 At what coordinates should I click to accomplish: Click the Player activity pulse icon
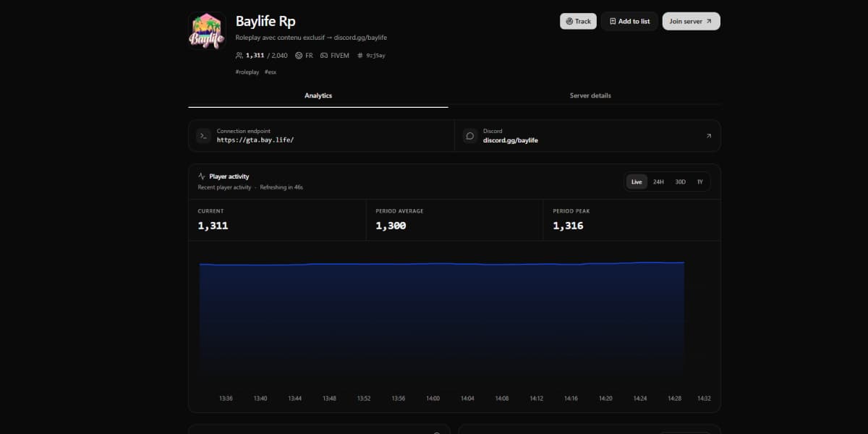point(202,176)
